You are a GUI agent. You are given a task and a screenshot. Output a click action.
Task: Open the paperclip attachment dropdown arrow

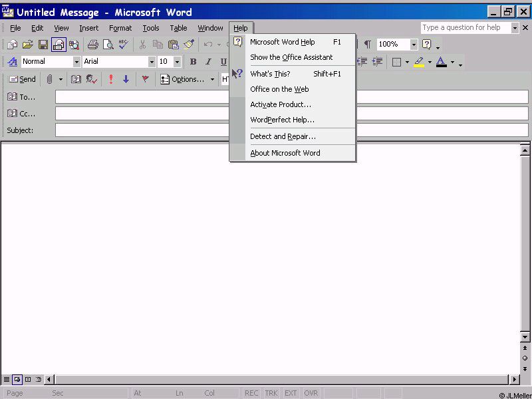pyautogui.click(x=61, y=79)
